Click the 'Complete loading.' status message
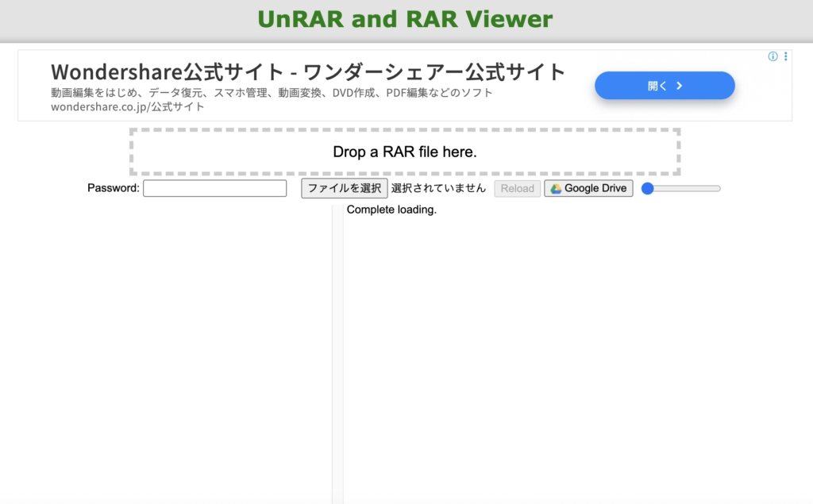 [391, 210]
